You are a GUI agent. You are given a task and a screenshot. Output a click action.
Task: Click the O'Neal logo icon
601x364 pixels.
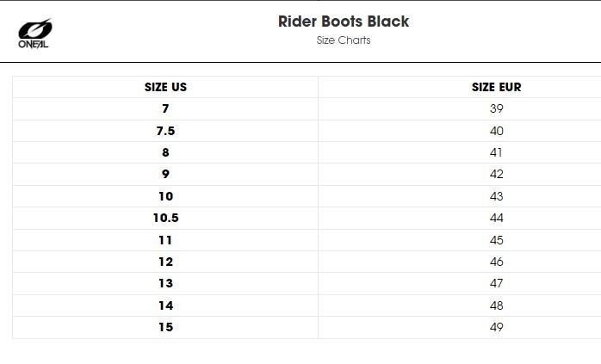[35, 34]
